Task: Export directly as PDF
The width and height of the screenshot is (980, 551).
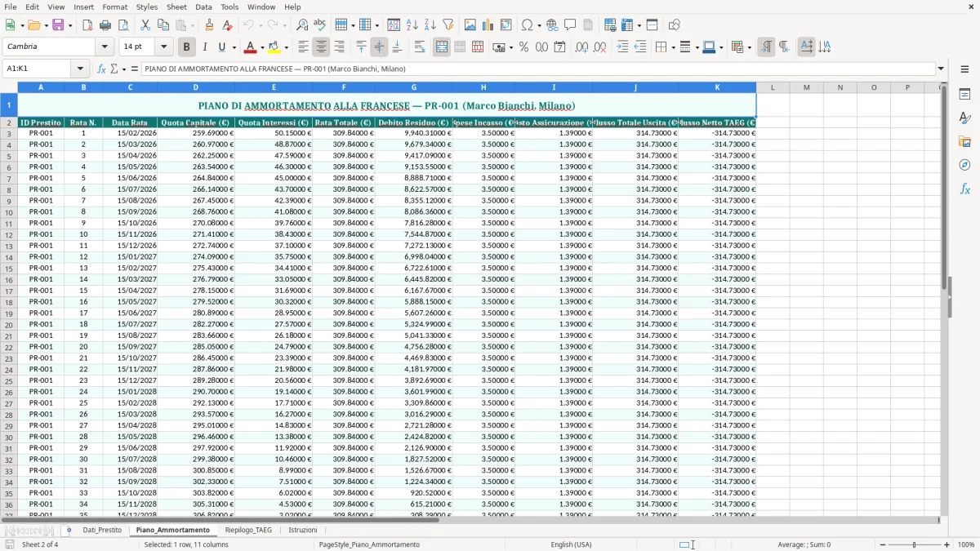Action: coord(87,25)
